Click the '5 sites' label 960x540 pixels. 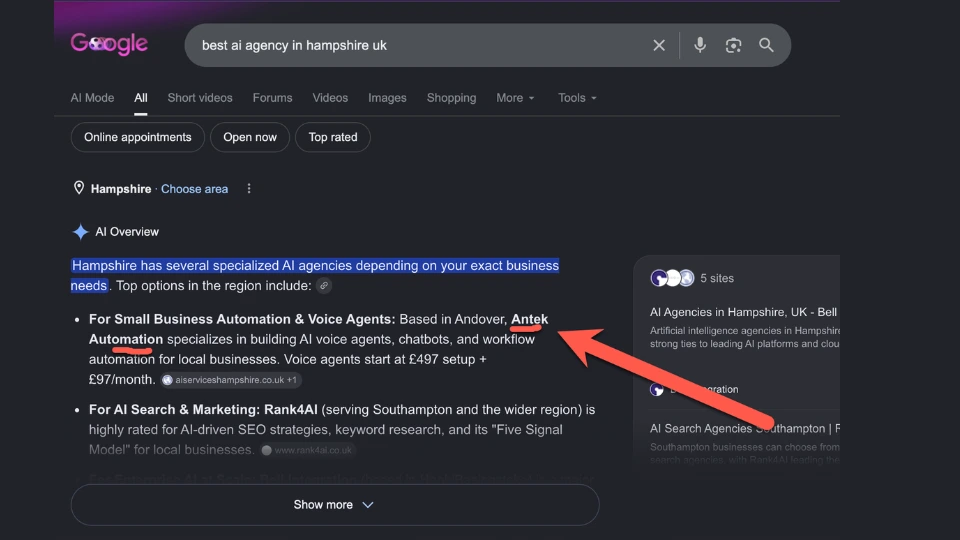(x=717, y=279)
